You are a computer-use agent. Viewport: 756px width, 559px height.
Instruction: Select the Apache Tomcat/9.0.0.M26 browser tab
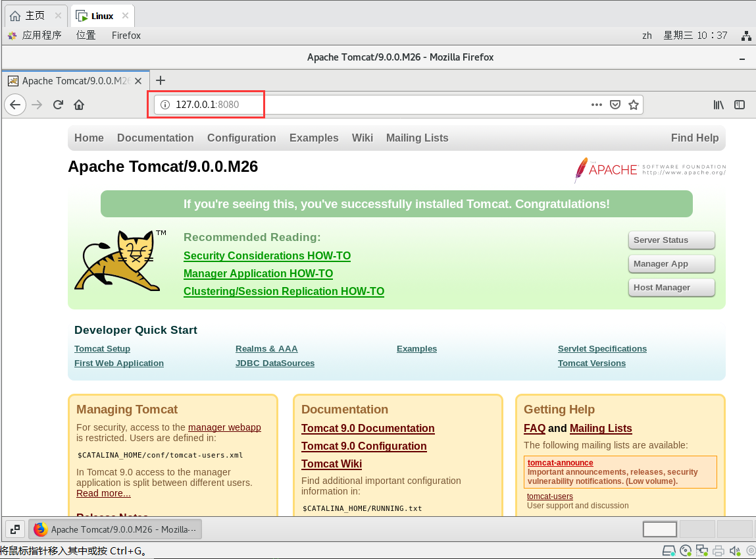pyautogui.click(x=76, y=81)
